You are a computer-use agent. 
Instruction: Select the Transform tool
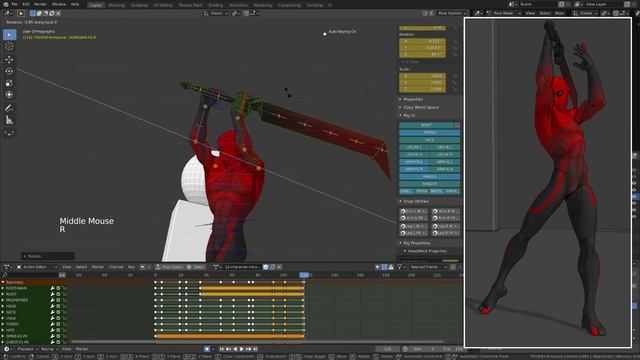(x=9, y=95)
